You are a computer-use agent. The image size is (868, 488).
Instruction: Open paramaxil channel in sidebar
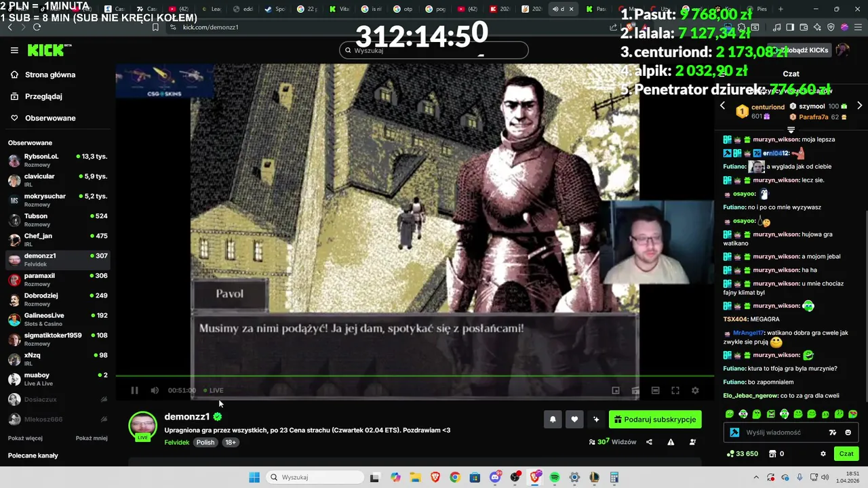(x=58, y=280)
